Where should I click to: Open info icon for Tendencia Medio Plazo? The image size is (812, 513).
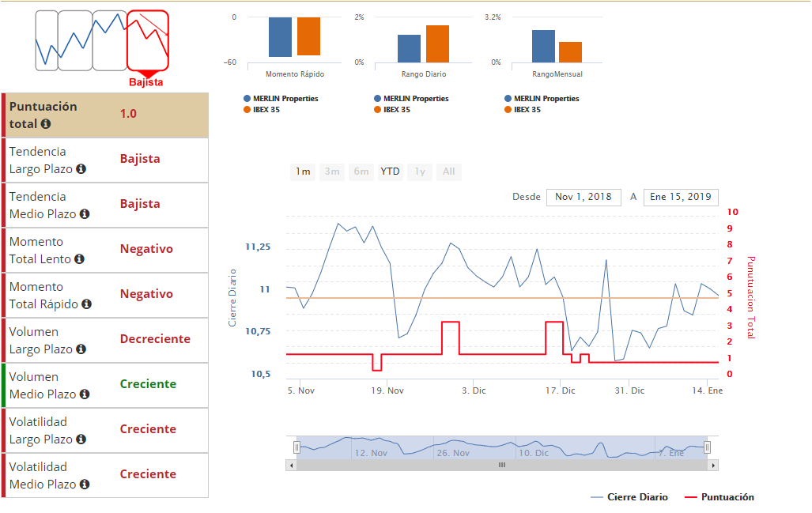tap(85, 213)
